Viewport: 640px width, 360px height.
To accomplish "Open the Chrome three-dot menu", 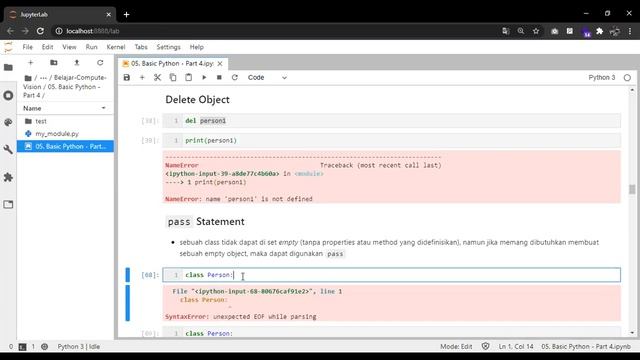I will tap(630, 31).
